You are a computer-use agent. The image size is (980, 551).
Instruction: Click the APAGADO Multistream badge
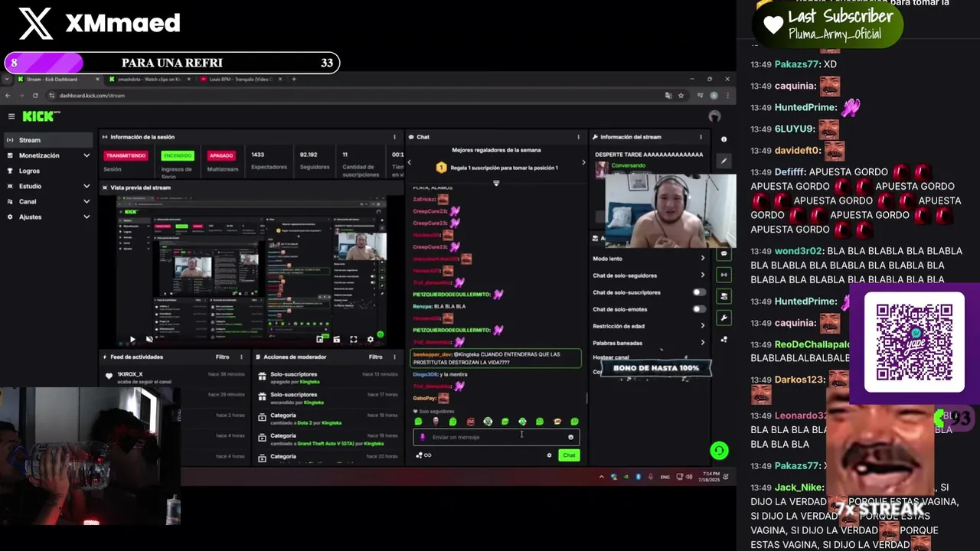coord(221,155)
